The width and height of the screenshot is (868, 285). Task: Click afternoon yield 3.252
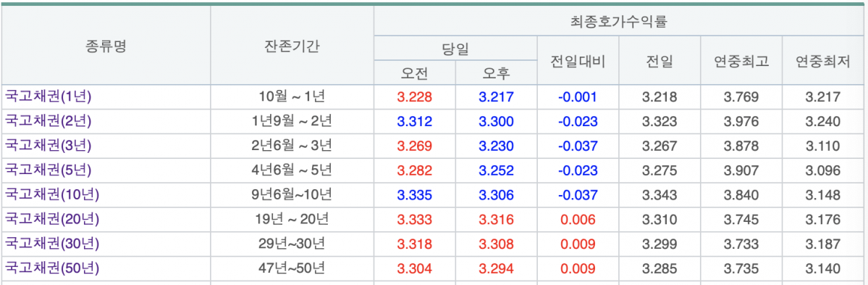click(x=497, y=170)
